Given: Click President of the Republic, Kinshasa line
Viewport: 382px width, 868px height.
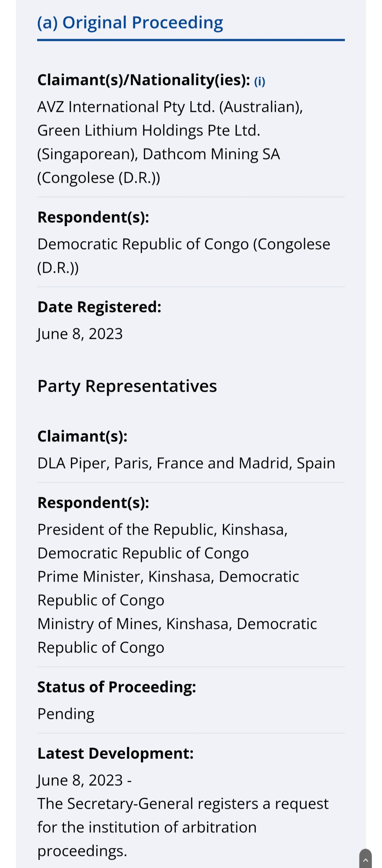Looking at the screenshot, I should (x=162, y=541).
